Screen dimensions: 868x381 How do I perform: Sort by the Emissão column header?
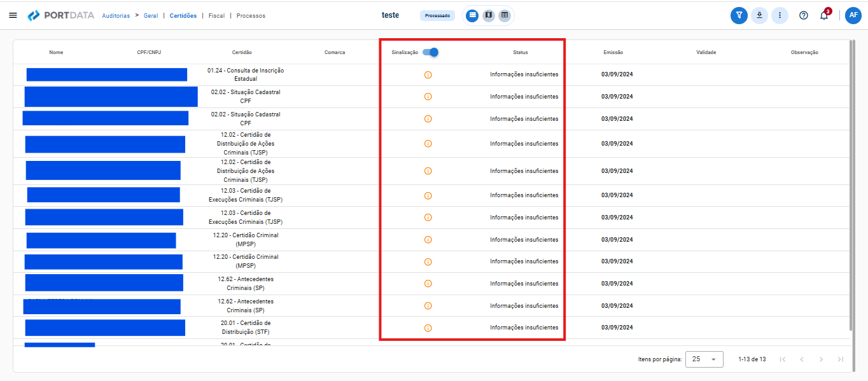[613, 52]
